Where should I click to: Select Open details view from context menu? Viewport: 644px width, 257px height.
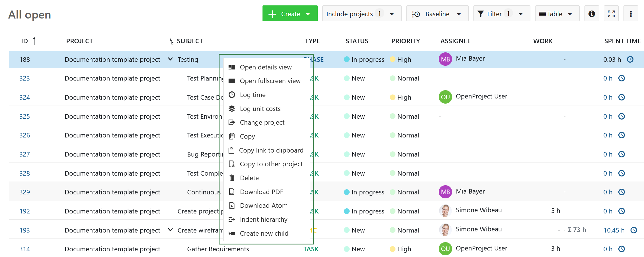point(265,67)
